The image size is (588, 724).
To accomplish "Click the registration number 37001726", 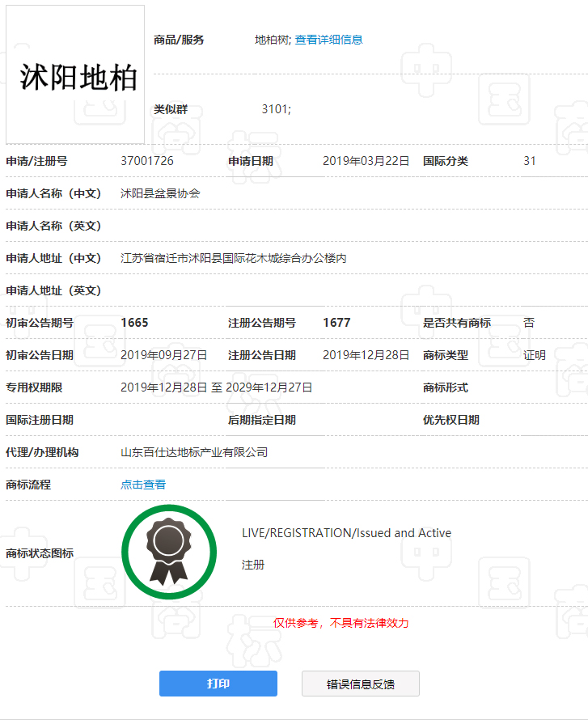I will (x=147, y=161).
